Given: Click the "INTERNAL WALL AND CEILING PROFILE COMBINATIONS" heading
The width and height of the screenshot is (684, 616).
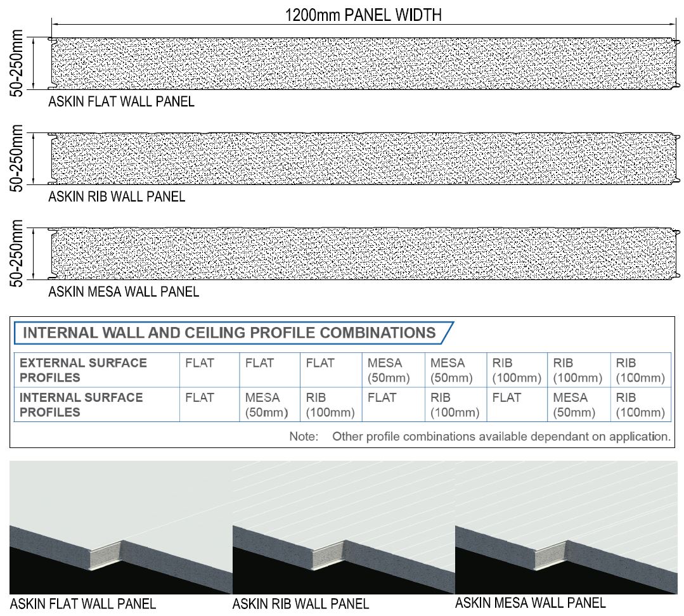Looking at the screenshot, I should 229,333.
